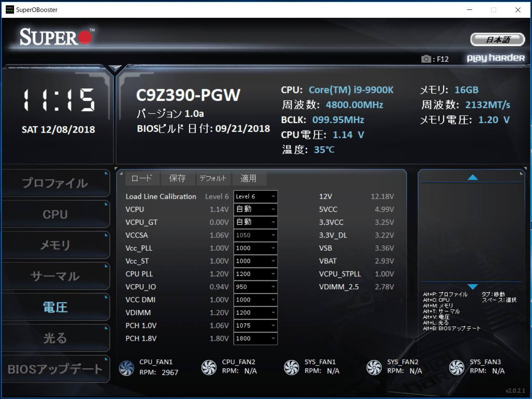532x399 pixels.
Task: Click the CPU_FAN1 RPM value 2967
Action: click(x=170, y=373)
